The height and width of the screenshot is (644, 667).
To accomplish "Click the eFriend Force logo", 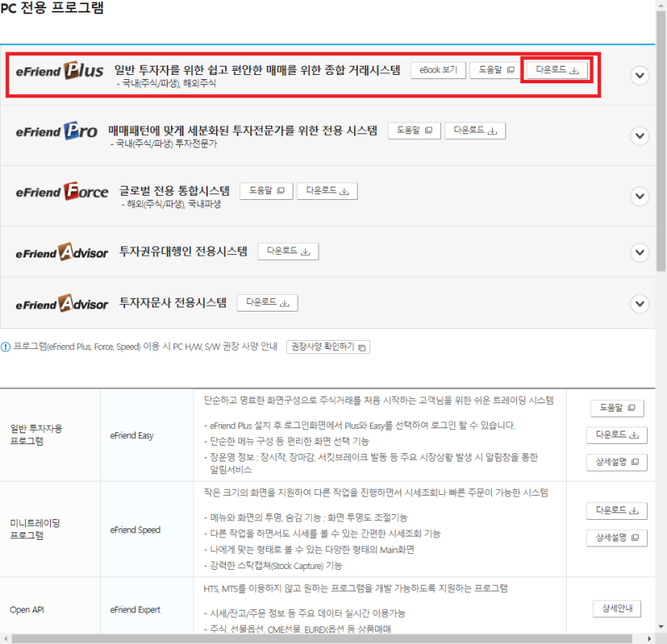I will [62, 192].
